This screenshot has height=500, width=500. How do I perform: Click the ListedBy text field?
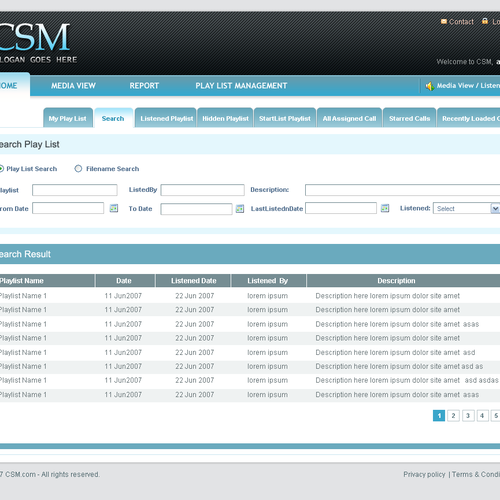[x=202, y=190]
